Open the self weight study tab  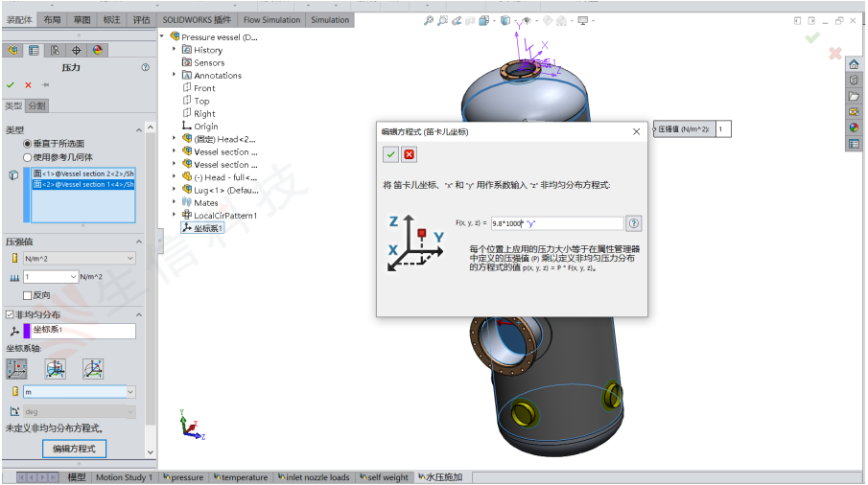point(384,476)
